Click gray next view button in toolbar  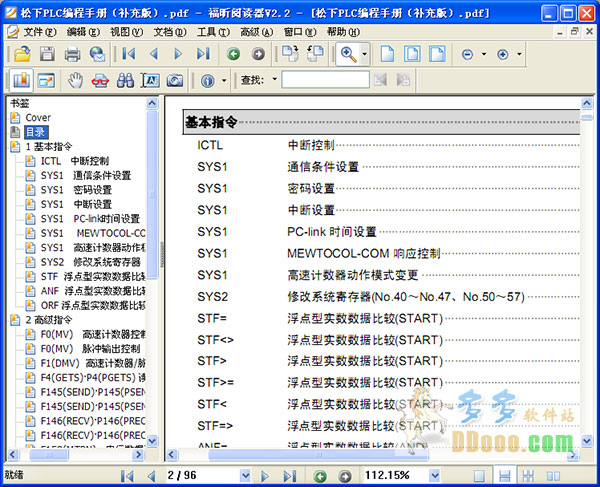[x=258, y=54]
